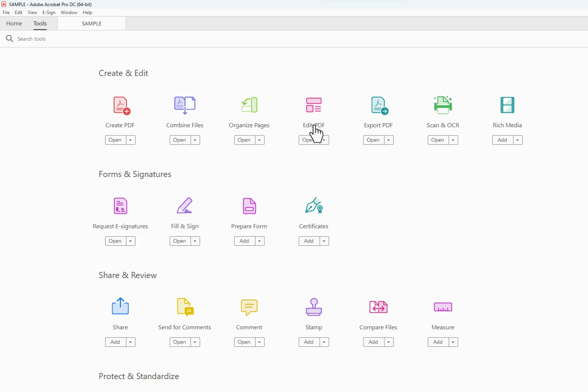The height and width of the screenshot is (392, 588).
Task: Click the search magnifier icon
Action: [10, 39]
